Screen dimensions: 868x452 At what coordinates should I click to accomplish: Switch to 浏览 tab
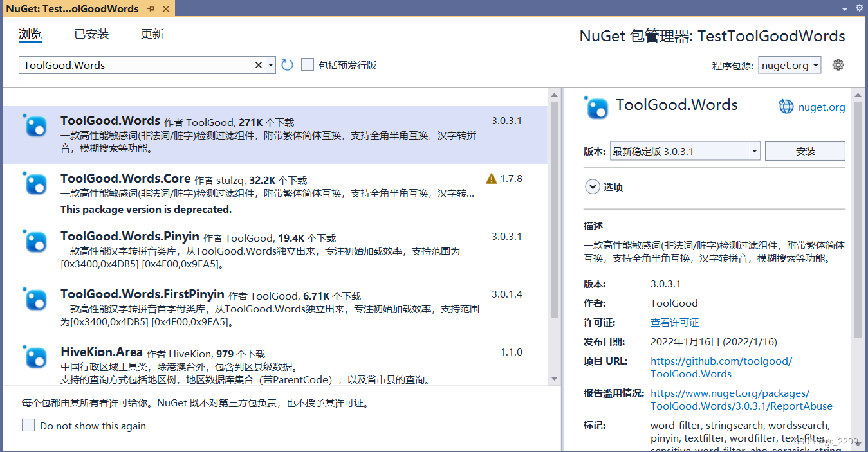[x=30, y=34]
